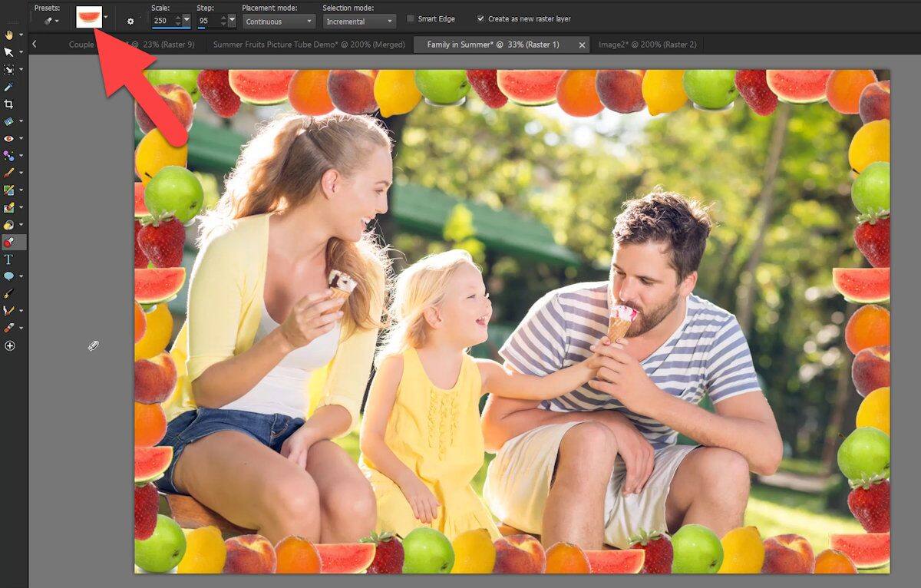This screenshot has height=588, width=921.
Task: Toggle the Preset Shapes tool
Action: pos(9,276)
